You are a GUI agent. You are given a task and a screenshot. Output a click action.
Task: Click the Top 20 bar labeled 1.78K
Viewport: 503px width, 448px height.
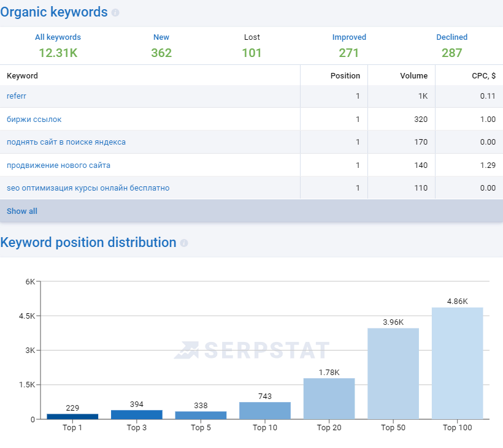click(x=329, y=398)
